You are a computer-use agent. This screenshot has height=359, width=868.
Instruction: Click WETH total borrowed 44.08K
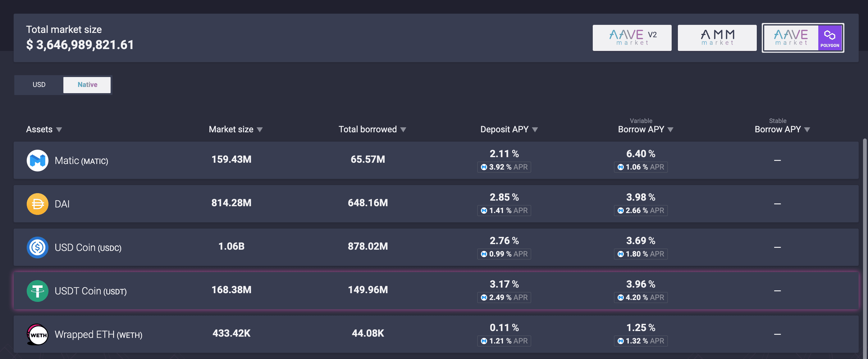click(x=368, y=333)
